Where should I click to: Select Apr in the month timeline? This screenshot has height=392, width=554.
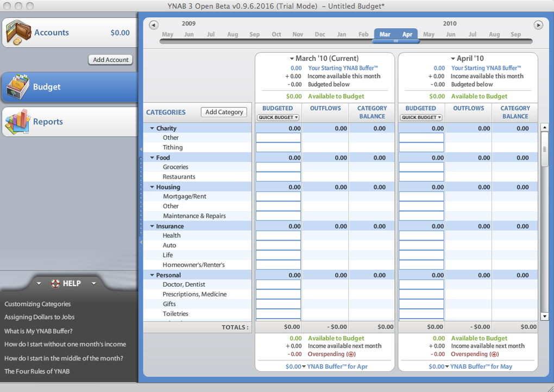point(407,34)
